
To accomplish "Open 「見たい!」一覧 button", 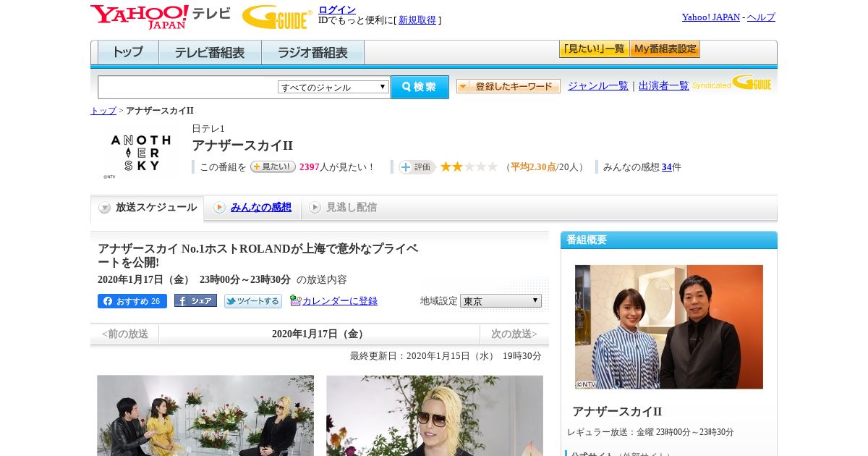I will (594, 49).
